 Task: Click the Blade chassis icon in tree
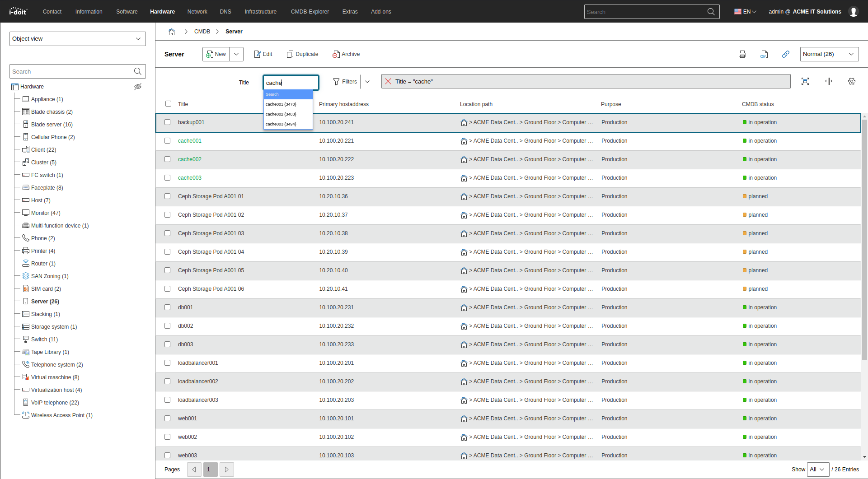click(26, 112)
